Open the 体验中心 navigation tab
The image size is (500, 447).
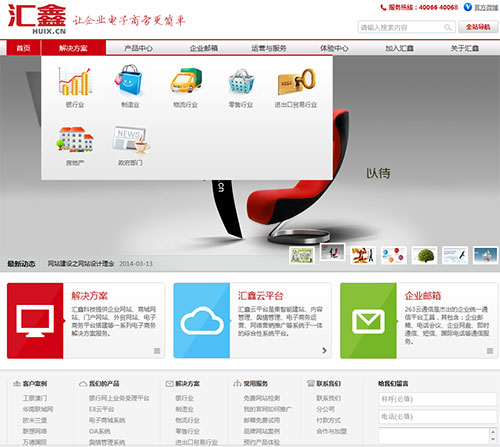click(334, 48)
